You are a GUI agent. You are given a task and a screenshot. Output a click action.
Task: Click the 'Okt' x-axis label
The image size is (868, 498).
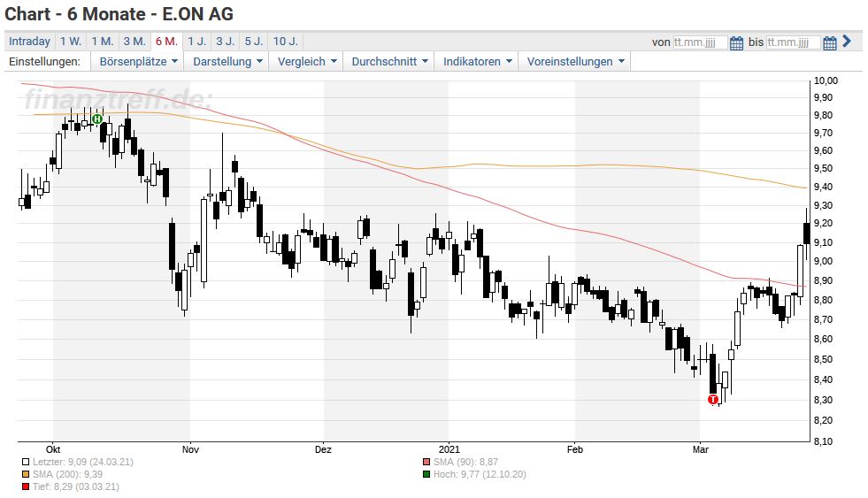pyautogui.click(x=53, y=449)
